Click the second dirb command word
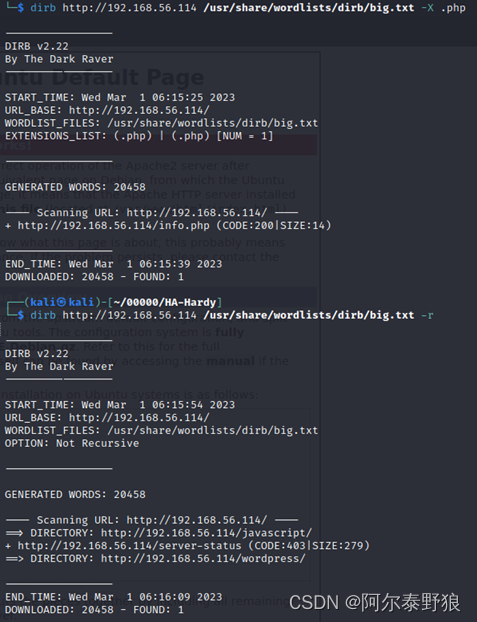 coord(43,315)
